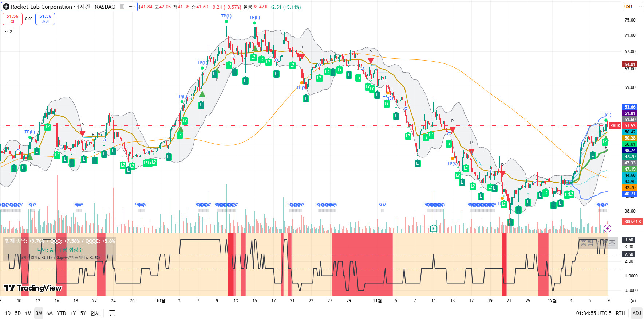Select the 3M time range
Viewport: 644px width, 319px height.
coord(39,313)
